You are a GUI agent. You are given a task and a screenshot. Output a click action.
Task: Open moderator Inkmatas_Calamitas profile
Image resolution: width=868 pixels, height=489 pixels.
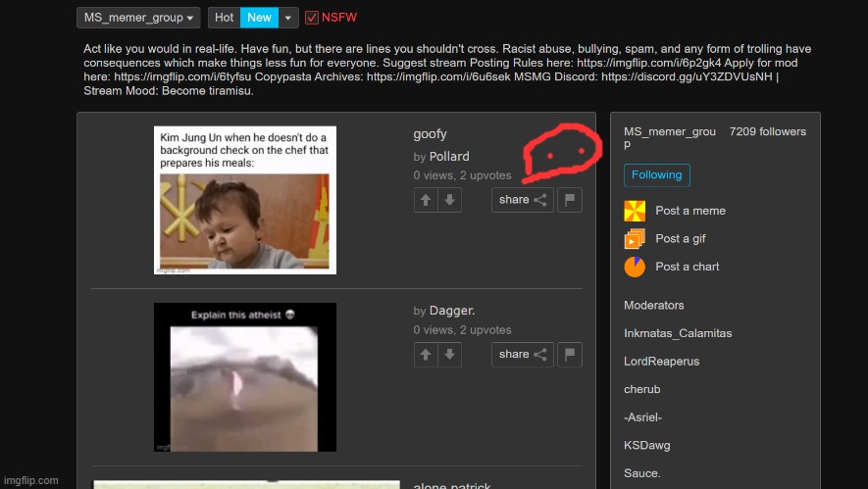coord(678,333)
